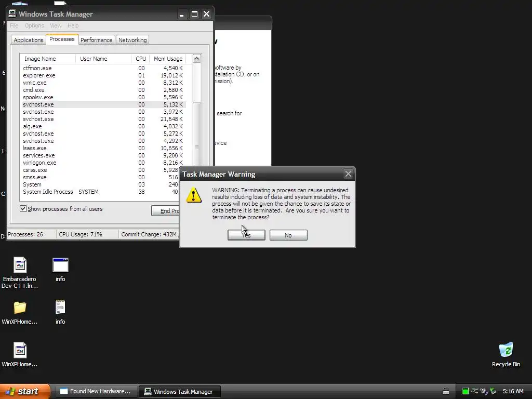Switch to the Applications tab
Screen dimensions: 532x399
[x=29, y=39]
